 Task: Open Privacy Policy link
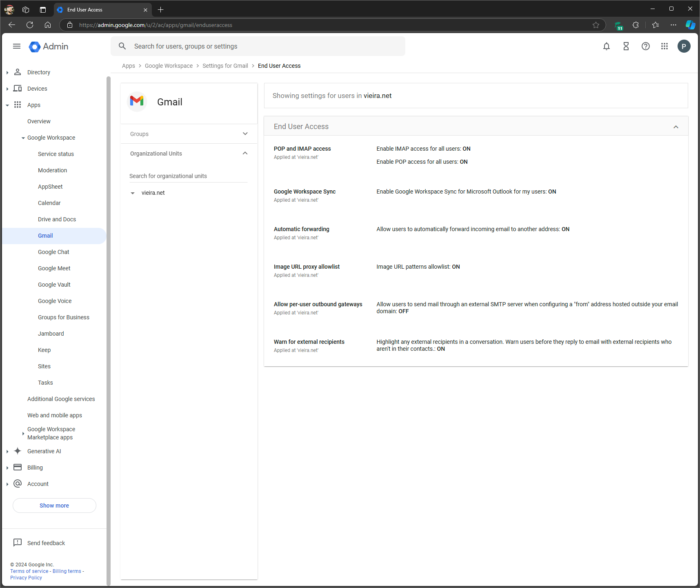26,578
